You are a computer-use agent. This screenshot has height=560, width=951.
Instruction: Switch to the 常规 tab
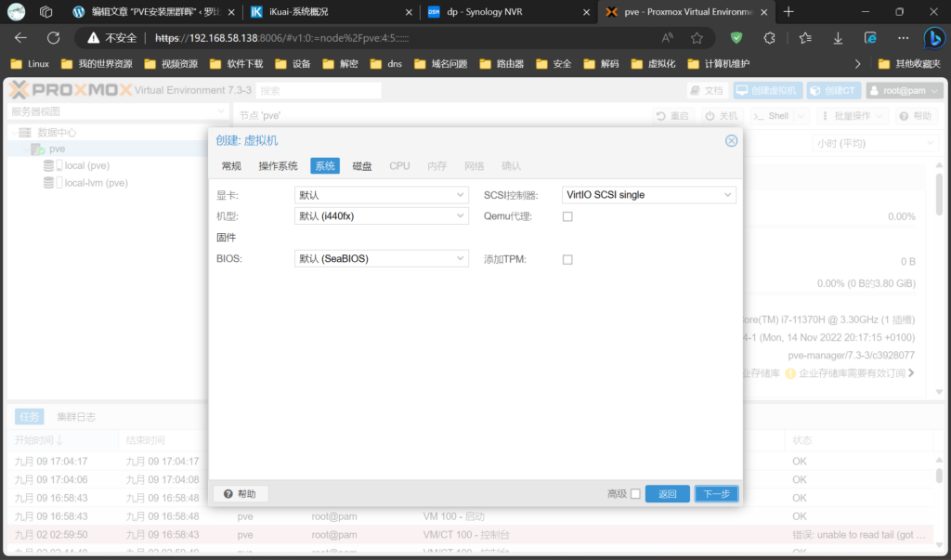click(231, 166)
